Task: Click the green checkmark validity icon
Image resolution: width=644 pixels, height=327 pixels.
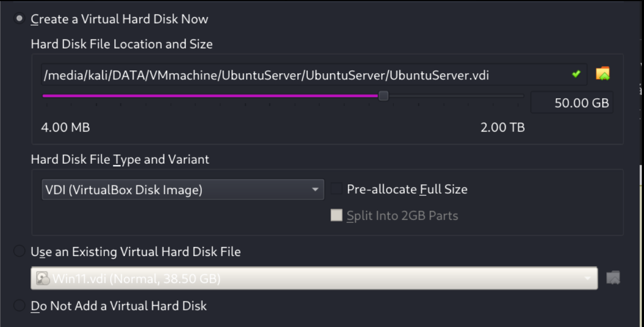Action: [x=576, y=74]
